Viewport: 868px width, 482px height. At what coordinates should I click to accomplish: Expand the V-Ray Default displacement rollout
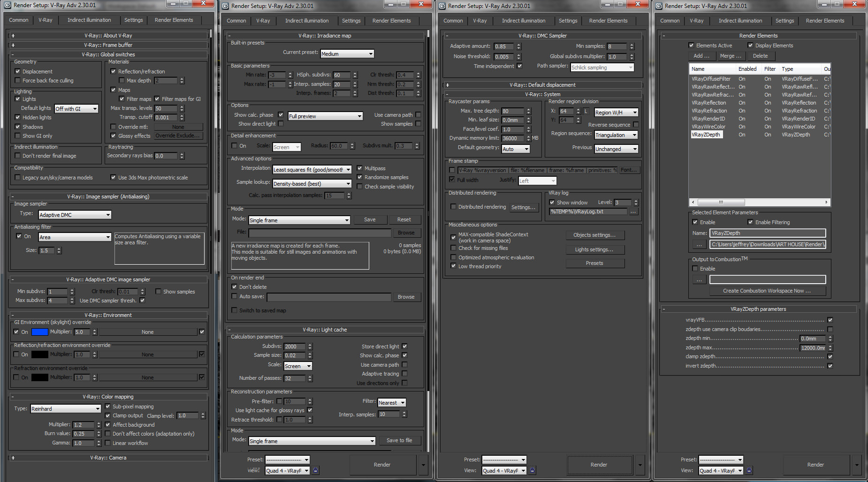point(542,85)
